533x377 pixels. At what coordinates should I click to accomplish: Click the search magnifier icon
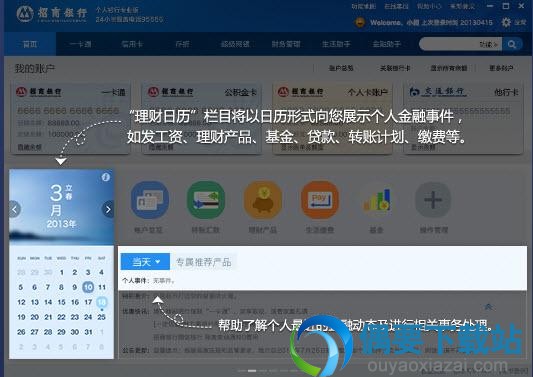click(x=512, y=44)
